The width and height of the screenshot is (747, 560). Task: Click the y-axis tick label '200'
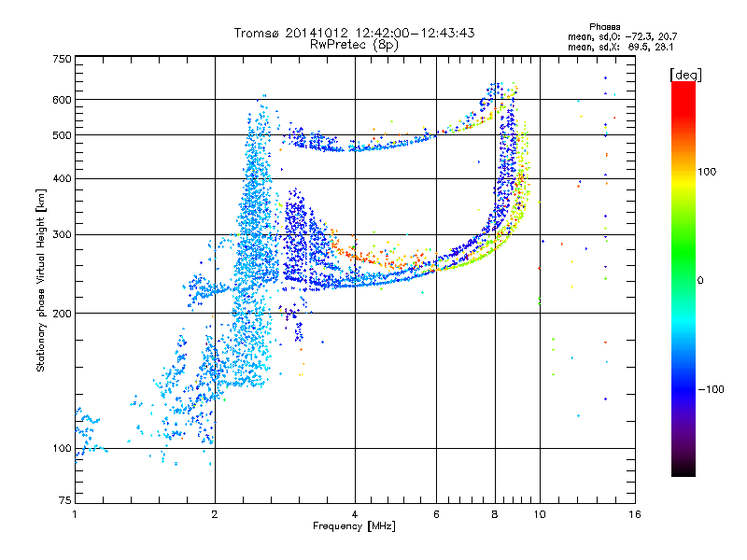click(x=63, y=314)
